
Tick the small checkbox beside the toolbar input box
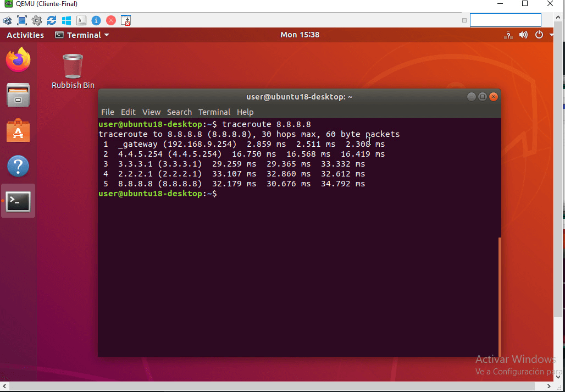click(464, 20)
